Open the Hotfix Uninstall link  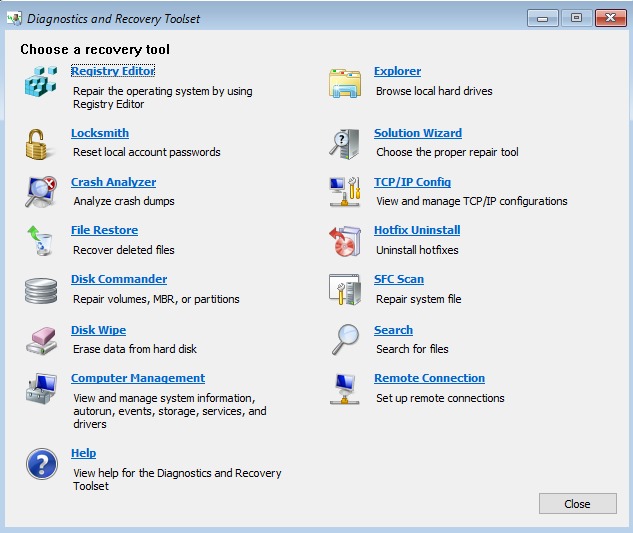(417, 230)
